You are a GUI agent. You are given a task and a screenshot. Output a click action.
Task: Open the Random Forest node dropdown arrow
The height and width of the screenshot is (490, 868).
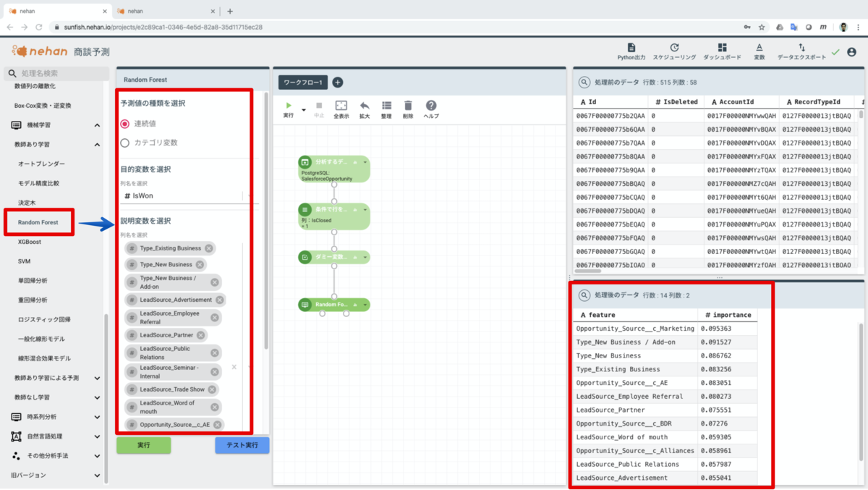click(365, 305)
